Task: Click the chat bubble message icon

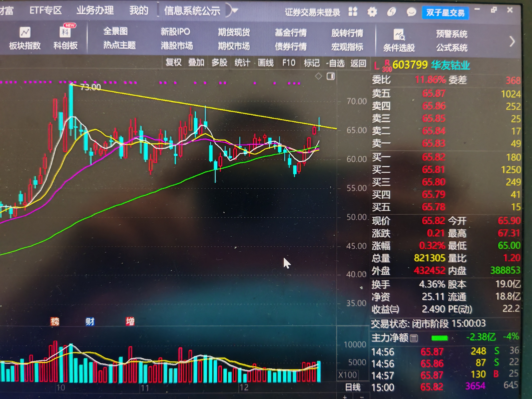Action: pos(411,12)
